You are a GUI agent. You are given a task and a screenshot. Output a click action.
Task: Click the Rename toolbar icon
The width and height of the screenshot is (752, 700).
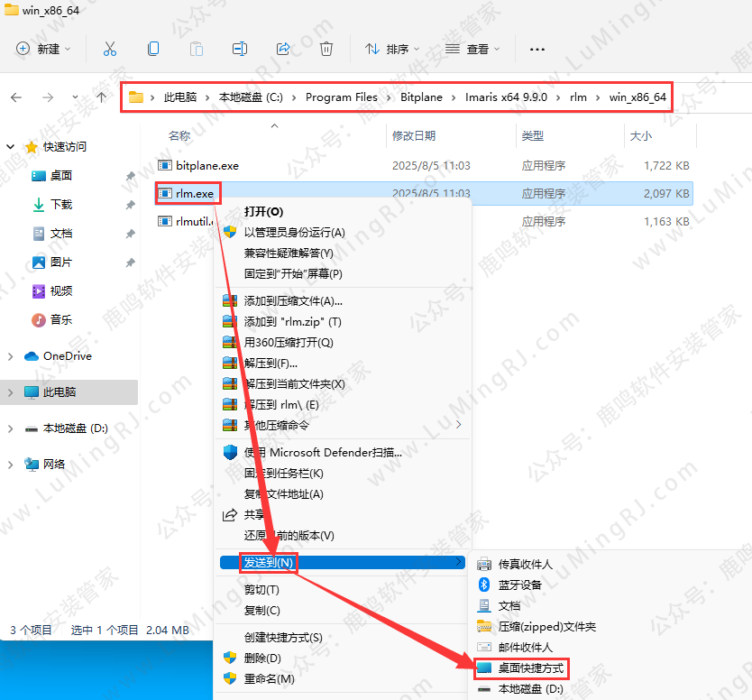pos(241,50)
